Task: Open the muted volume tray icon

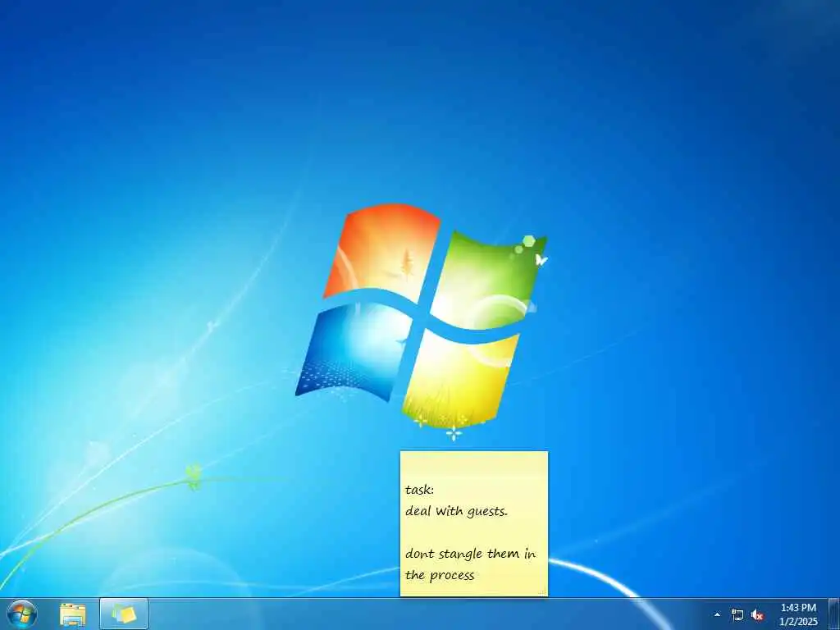Action: click(x=757, y=615)
